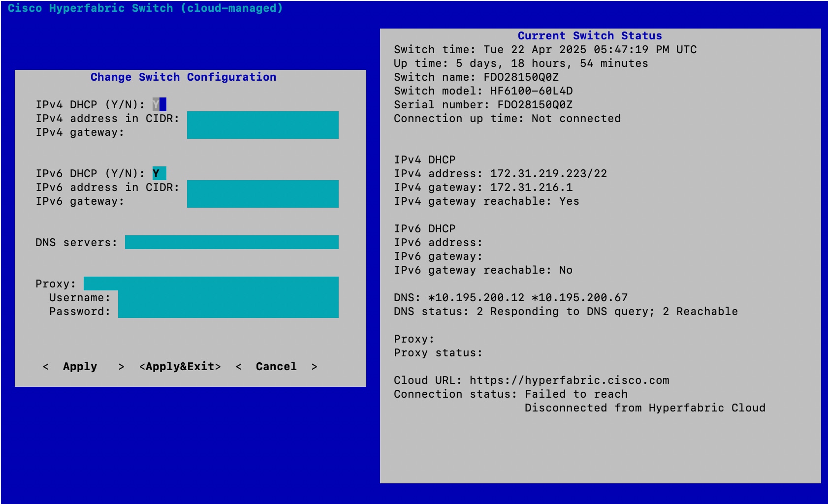This screenshot has height=504, width=828.
Task: Click the Proxy status line
Action: tap(438, 353)
